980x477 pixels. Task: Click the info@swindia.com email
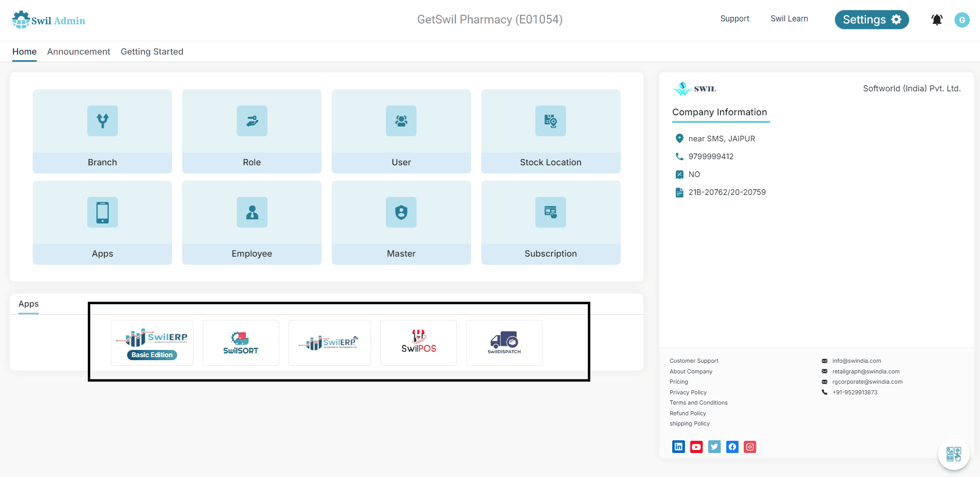pyautogui.click(x=856, y=361)
